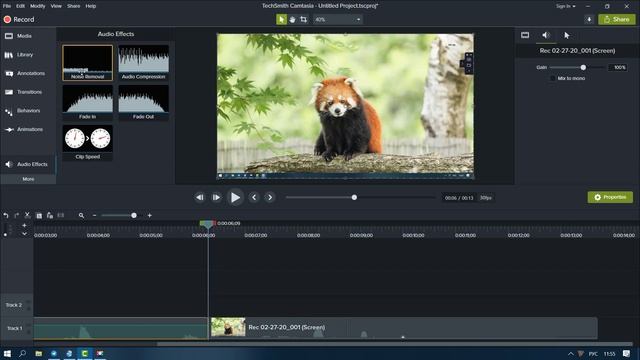Click the green Share button
This screenshot has height=360, width=640.
click(x=616, y=19)
